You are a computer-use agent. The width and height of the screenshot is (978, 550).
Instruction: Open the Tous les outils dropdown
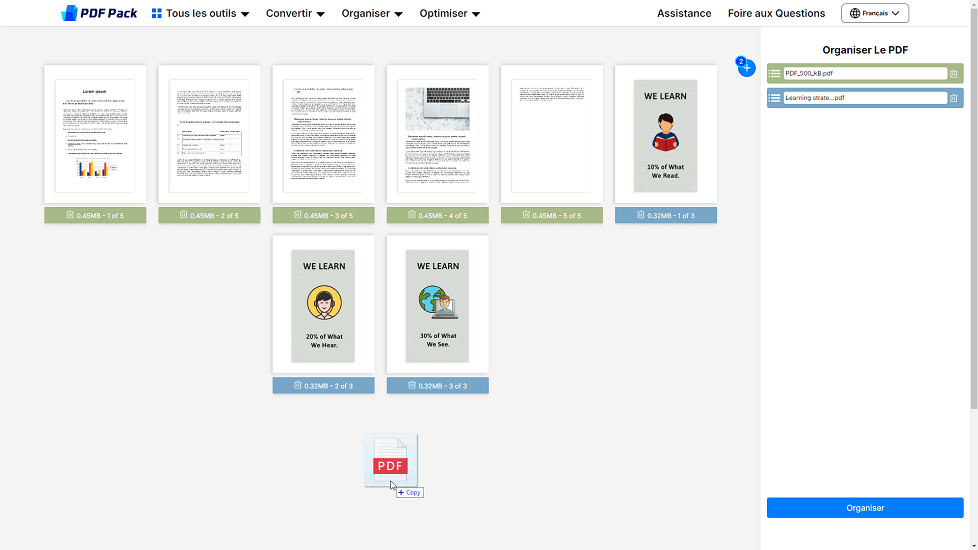(200, 14)
